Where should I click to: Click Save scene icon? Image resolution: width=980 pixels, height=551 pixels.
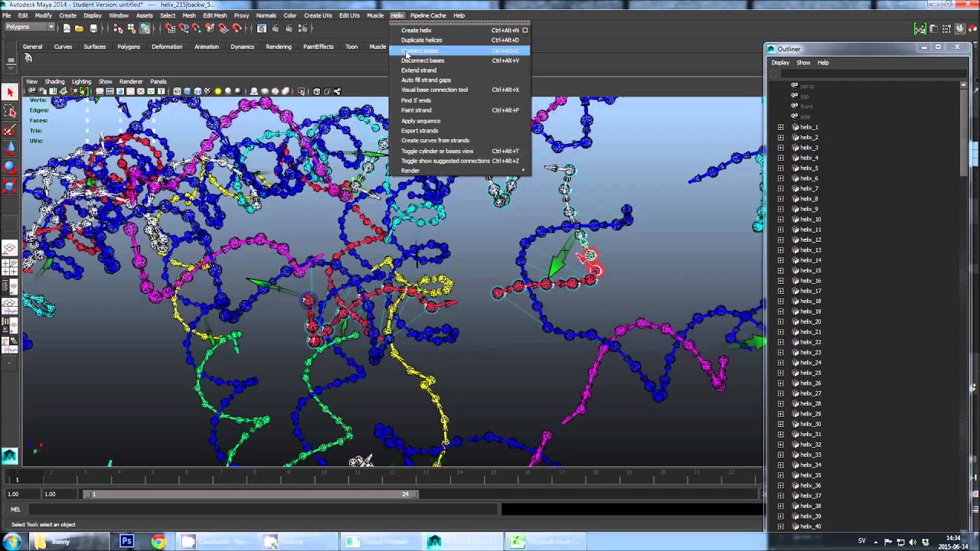tap(93, 28)
